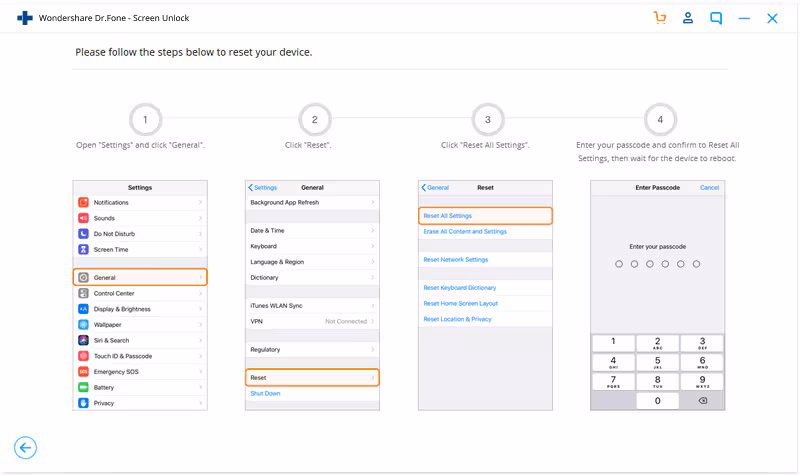The image size is (800, 476).
Task: Open the user account icon
Action: pyautogui.click(x=688, y=18)
